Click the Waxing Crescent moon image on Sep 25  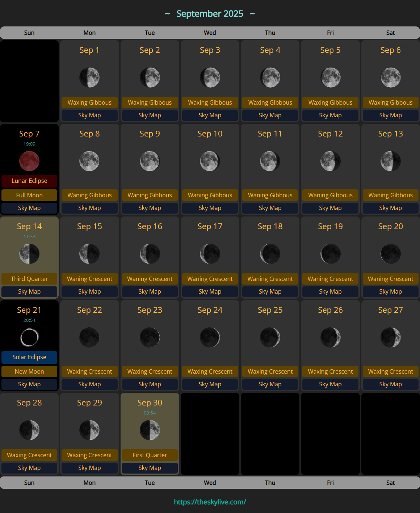(x=270, y=337)
